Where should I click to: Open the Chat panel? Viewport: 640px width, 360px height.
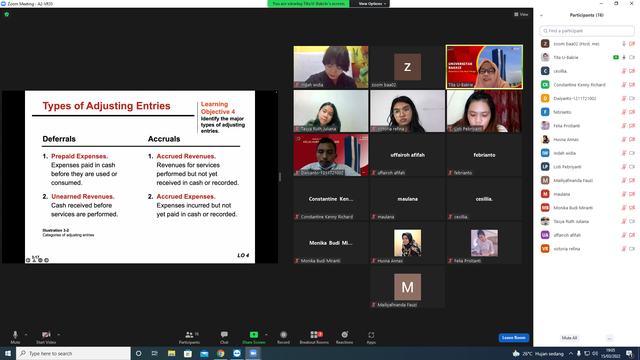(224, 337)
